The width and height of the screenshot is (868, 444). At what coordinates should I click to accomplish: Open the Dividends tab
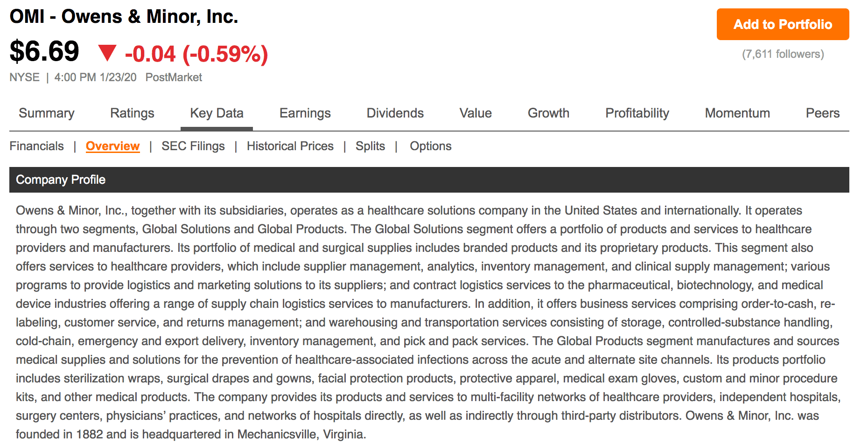(395, 113)
